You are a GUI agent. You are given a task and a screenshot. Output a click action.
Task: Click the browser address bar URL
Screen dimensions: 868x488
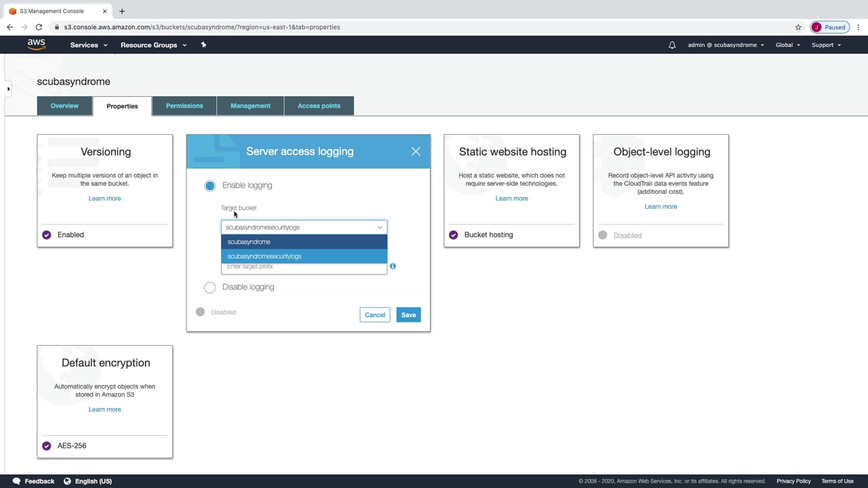(202, 27)
